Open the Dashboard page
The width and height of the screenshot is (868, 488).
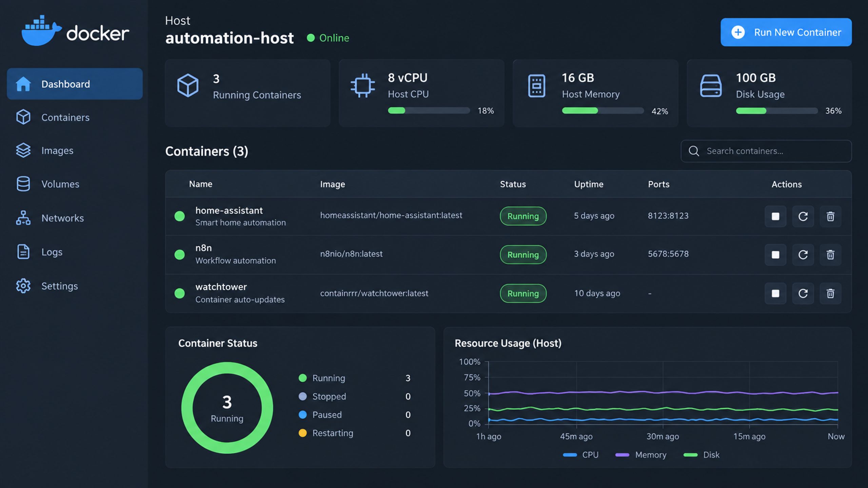[75, 84]
